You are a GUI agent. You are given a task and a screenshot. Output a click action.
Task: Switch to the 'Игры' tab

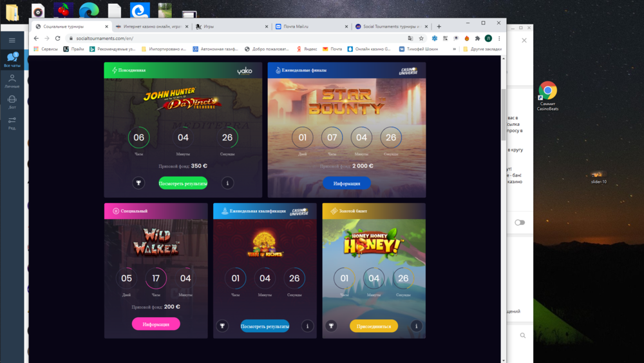pos(232,26)
